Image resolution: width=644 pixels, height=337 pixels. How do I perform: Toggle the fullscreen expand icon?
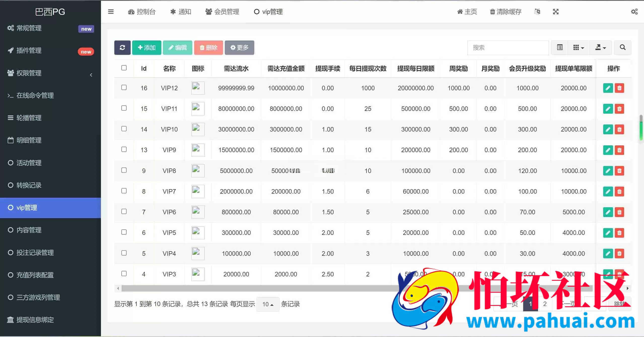556,12
